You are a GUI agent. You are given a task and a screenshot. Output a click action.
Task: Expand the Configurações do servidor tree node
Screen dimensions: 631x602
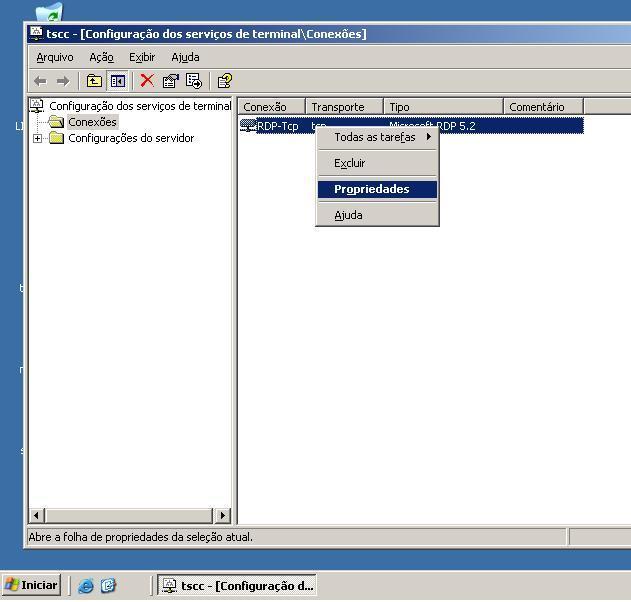[38, 138]
